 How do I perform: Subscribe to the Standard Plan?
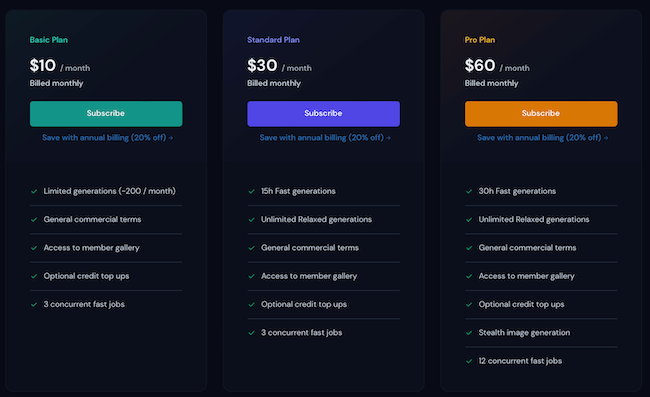[323, 114]
